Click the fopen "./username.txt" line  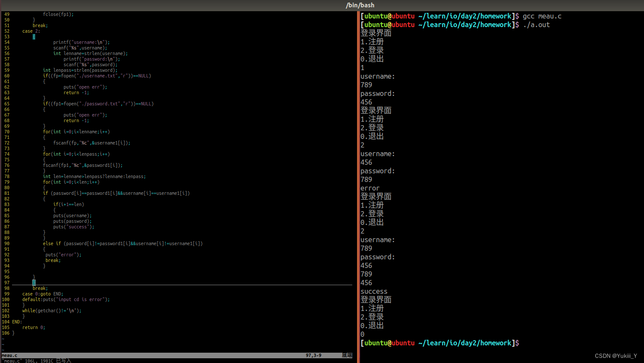(x=97, y=76)
